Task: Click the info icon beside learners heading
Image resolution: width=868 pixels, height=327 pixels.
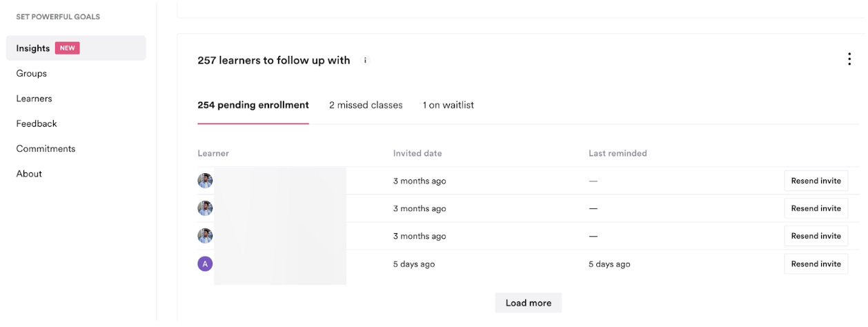Action: tap(366, 61)
